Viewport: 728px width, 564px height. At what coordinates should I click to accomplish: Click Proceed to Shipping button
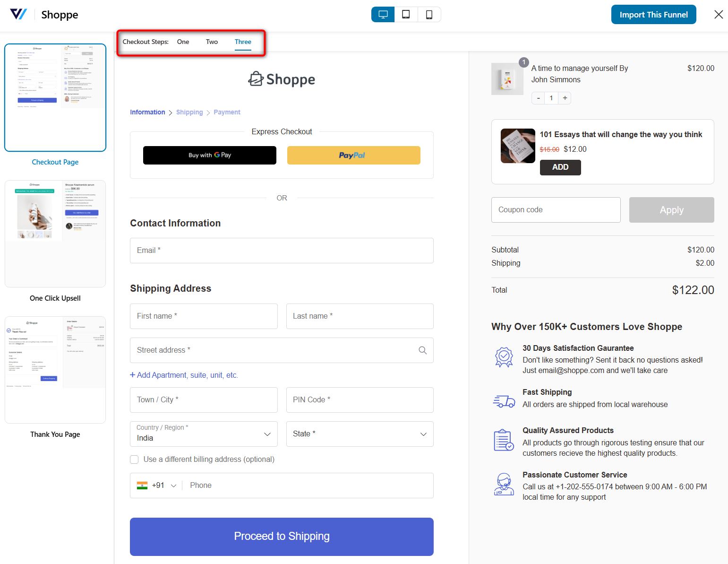282,537
